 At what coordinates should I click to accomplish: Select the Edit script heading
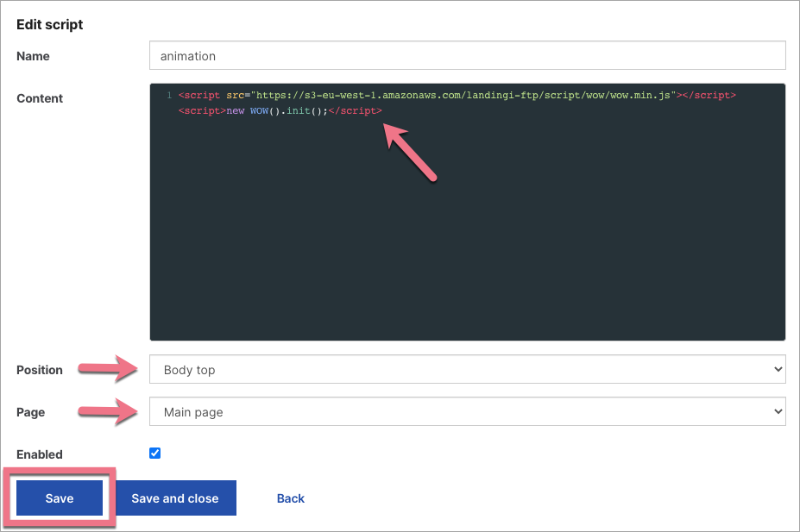[x=49, y=24]
